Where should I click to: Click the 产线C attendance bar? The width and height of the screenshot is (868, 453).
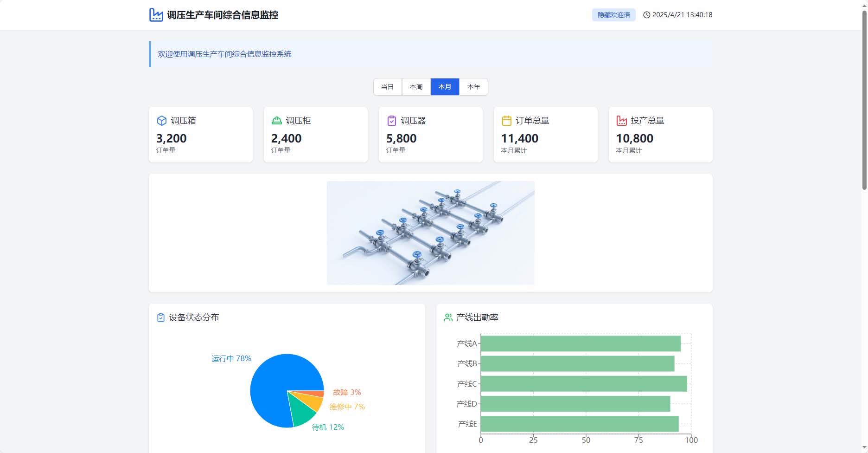[584, 384]
